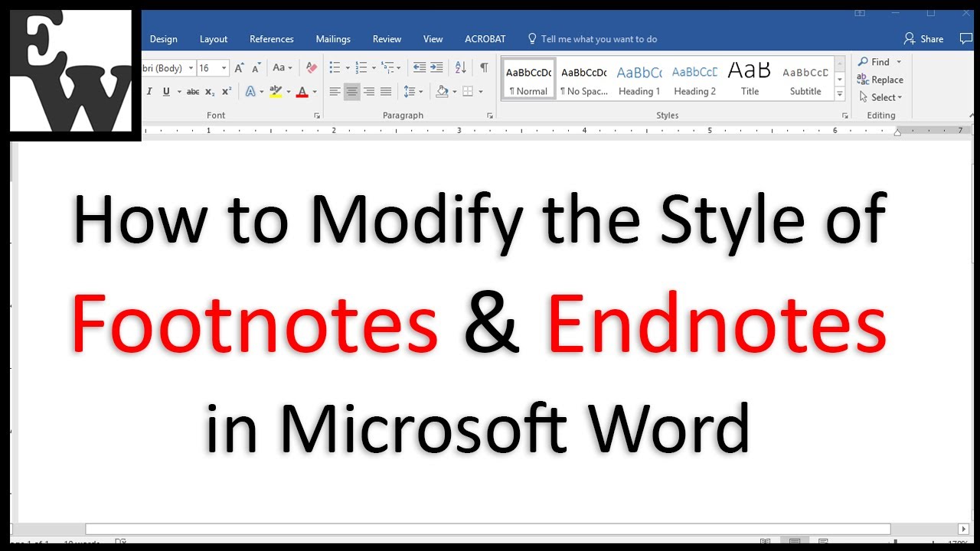The width and height of the screenshot is (980, 551).
Task: Toggle italic formatting
Action: pos(149,92)
